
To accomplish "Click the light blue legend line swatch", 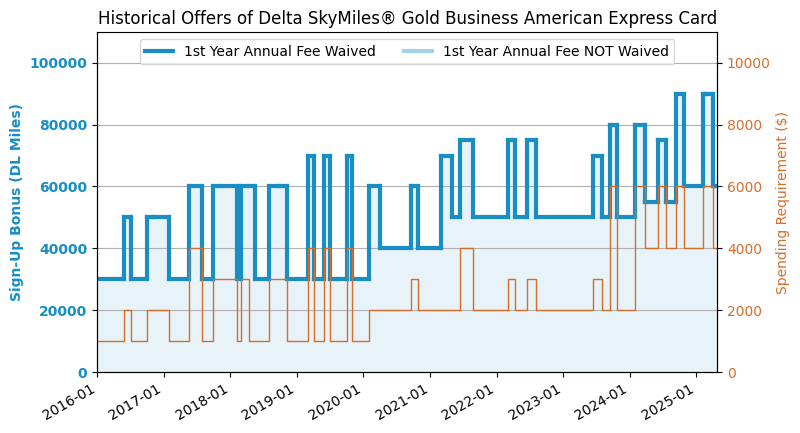I will click(x=418, y=52).
